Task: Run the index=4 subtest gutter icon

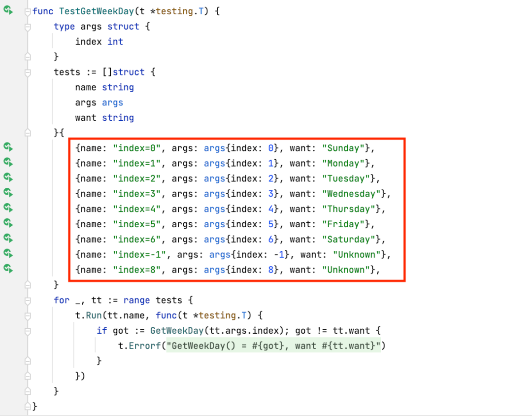Action: [8, 208]
